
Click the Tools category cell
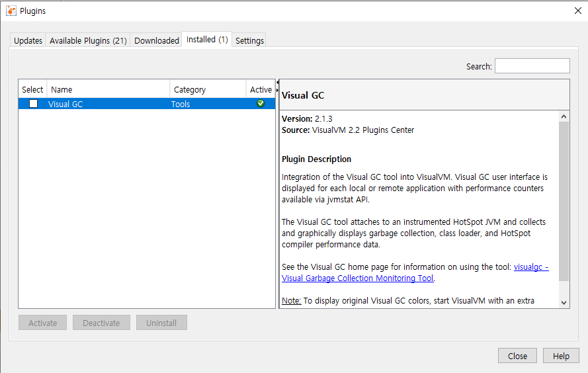(181, 104)
